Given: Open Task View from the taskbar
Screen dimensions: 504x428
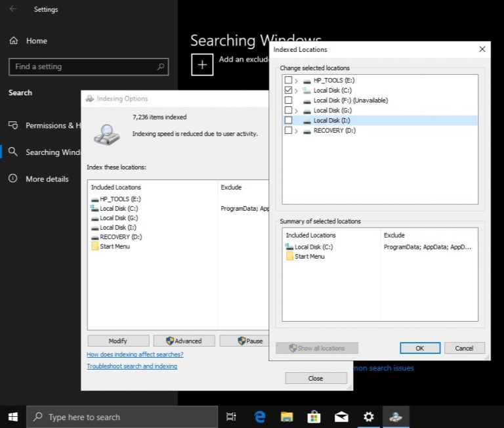Looking at the screenshot, I should (x=231, y=416).
